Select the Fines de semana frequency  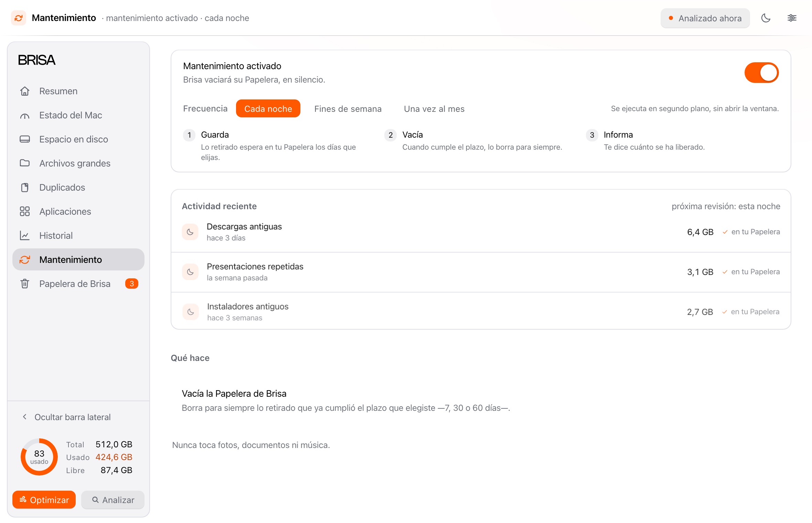348,109
